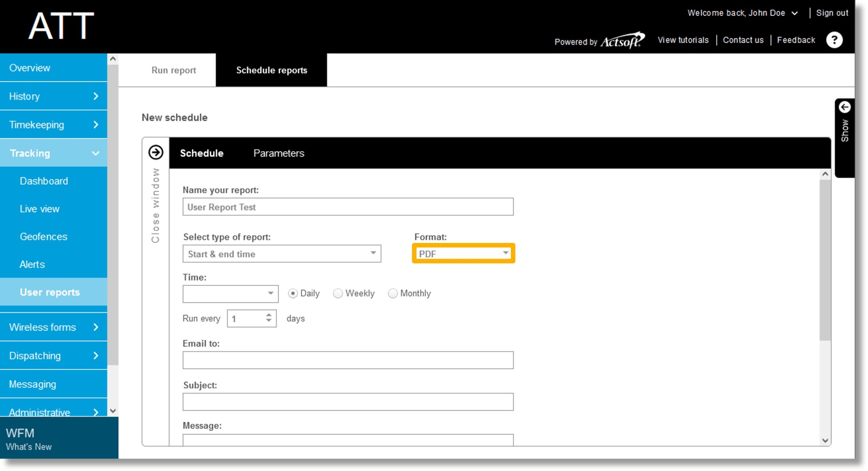Click the Wireless forms expand arrow icon

(97, 327)
